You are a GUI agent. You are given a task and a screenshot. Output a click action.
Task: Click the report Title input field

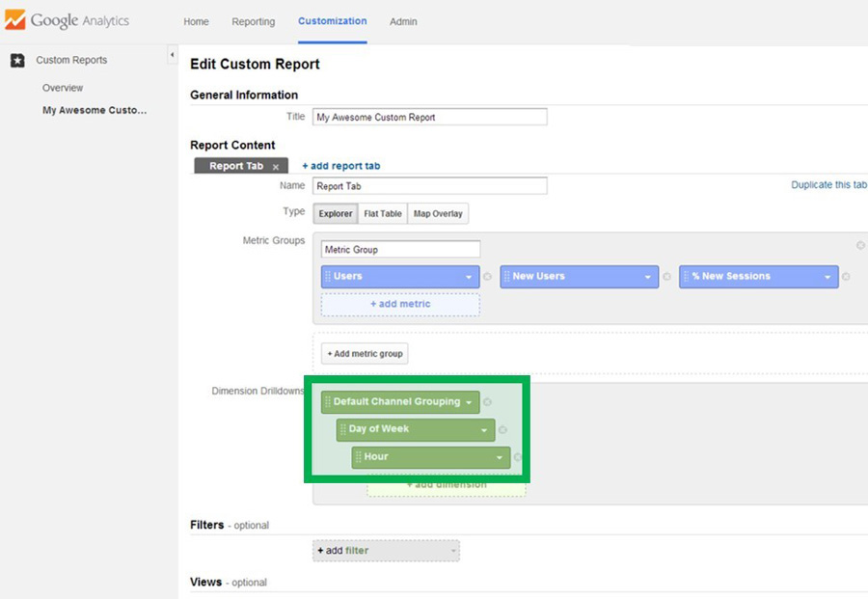tap(429, 118)
